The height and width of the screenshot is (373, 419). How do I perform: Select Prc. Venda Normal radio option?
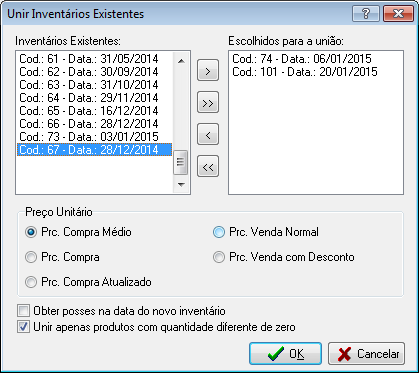point(219,232)
